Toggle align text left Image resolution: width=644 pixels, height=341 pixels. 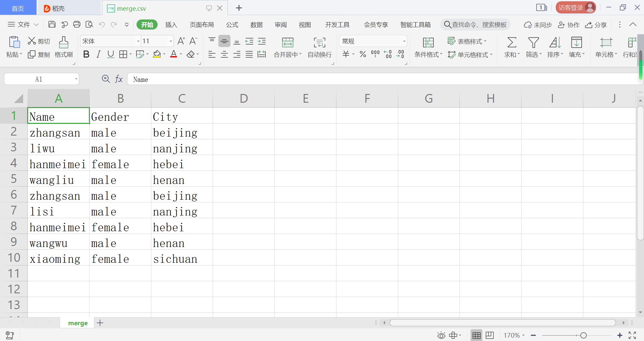click(212, 54)
